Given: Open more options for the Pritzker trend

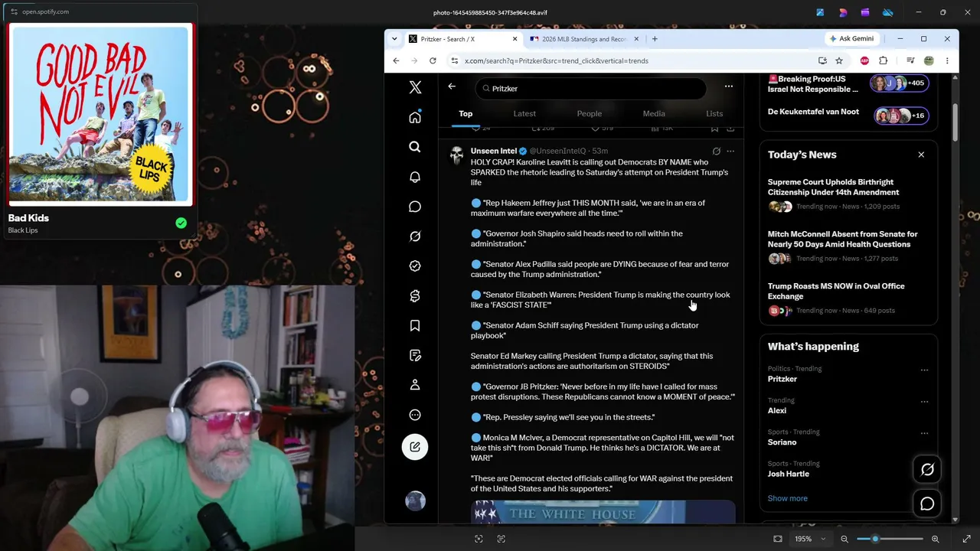Looking at the screenshot, I should (x=924, y=370).
